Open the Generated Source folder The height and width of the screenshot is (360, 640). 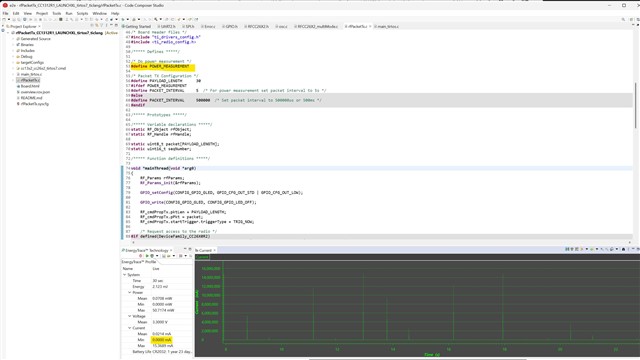coord(35,39)
